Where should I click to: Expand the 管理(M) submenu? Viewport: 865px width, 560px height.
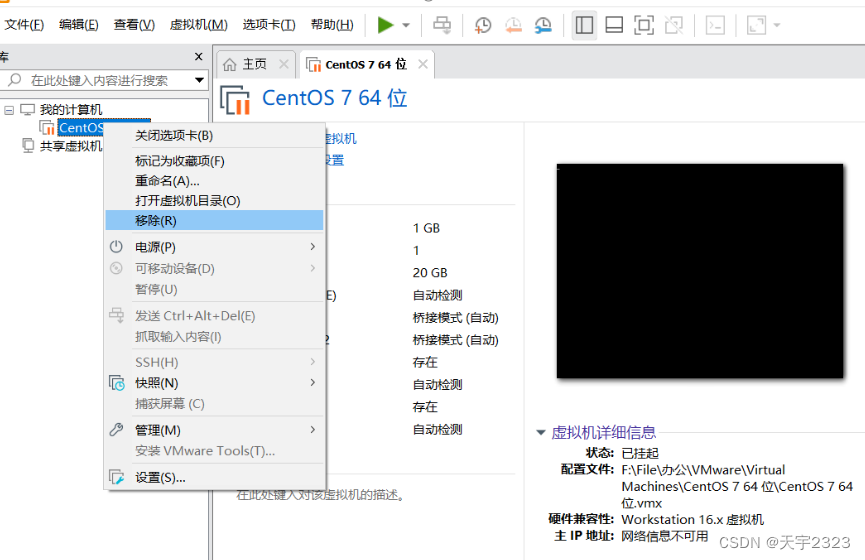214,430
